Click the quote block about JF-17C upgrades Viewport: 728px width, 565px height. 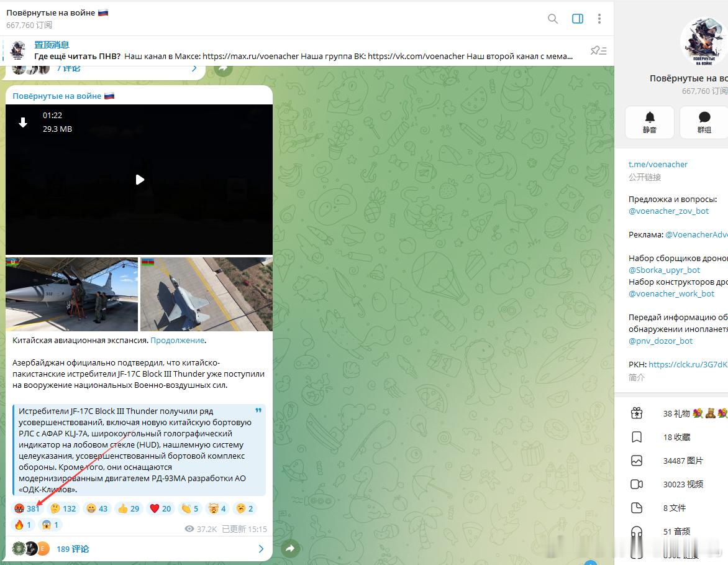pyautogui.click(x=139, y=450)
